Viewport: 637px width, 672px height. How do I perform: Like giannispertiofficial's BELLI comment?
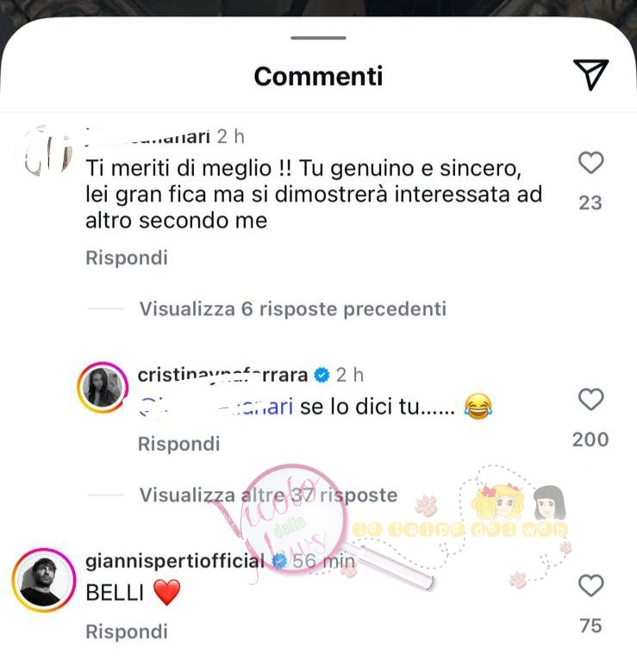point(591,586)
